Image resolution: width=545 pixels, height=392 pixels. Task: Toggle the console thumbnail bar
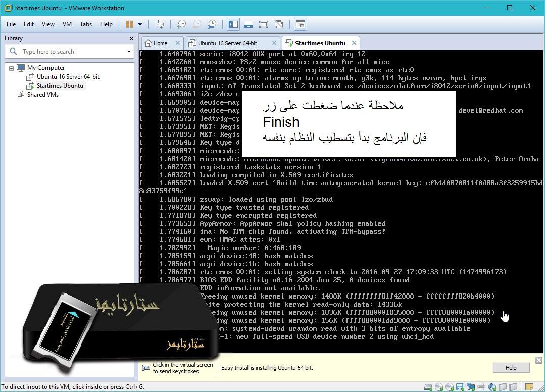pyautogui.click(x=249, y=24)
